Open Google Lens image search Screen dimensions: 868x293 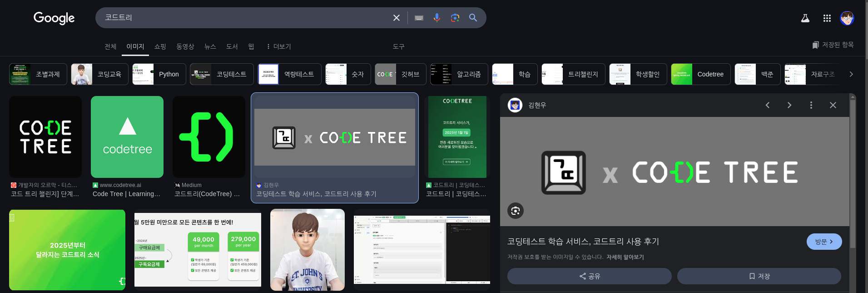[x=455, y=18]
